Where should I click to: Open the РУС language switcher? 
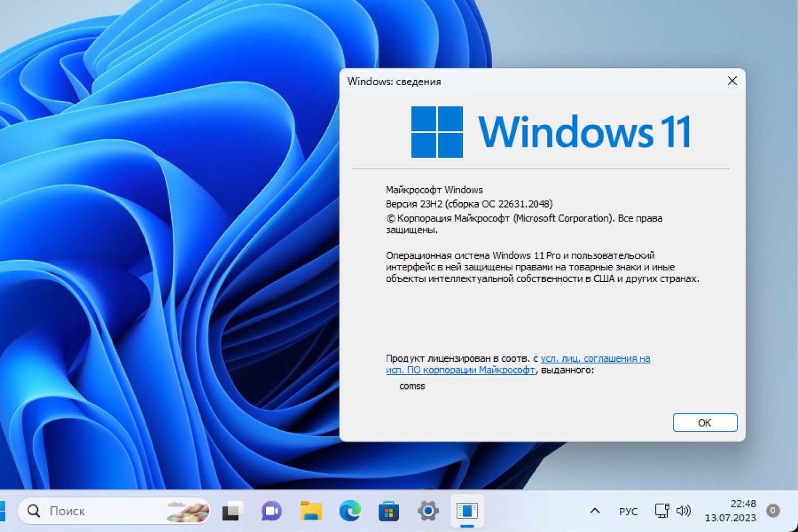point(628,511)
